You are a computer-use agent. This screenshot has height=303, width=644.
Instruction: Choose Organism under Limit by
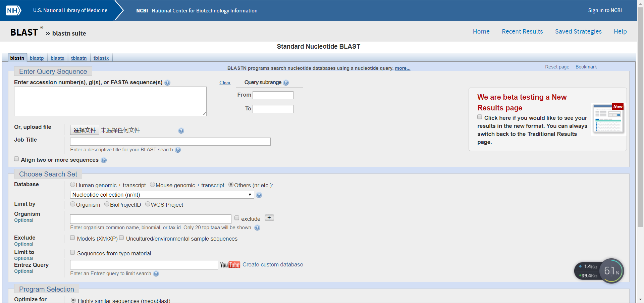pyautogui.click(x=72, y=204)
